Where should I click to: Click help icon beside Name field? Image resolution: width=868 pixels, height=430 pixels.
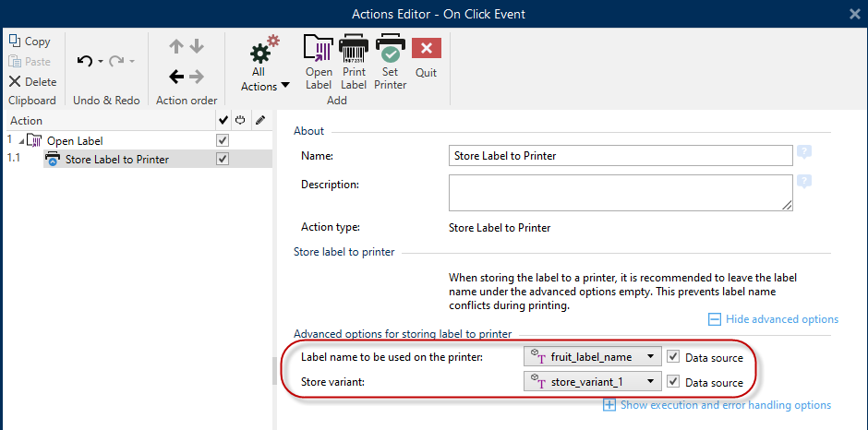(804, 152)
